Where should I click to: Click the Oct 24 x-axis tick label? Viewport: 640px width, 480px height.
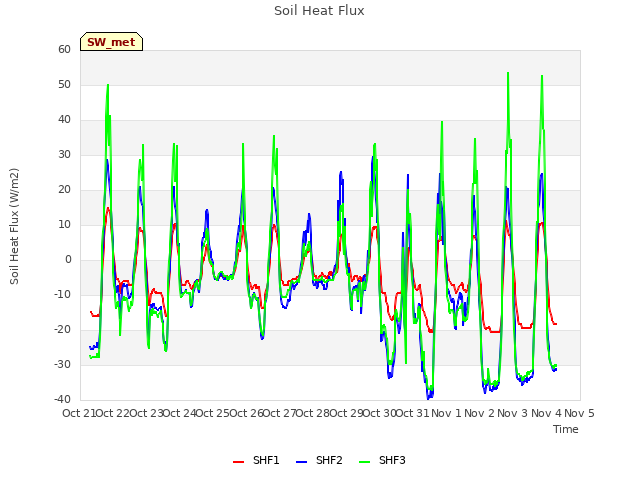point(179,413)
